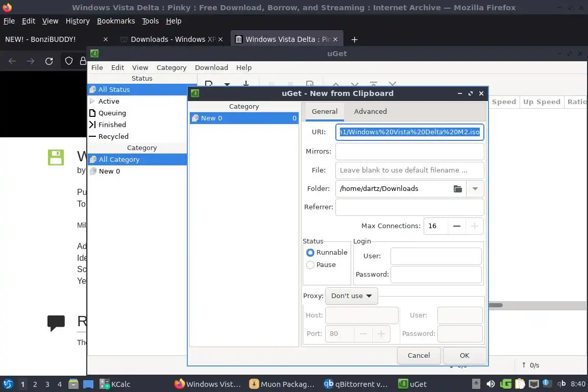
Task: Increase Max Connections value
Action: tap(474, 226)
